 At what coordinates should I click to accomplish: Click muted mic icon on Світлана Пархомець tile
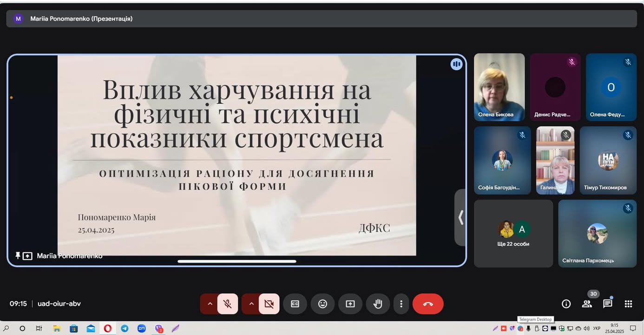(628, 208)
